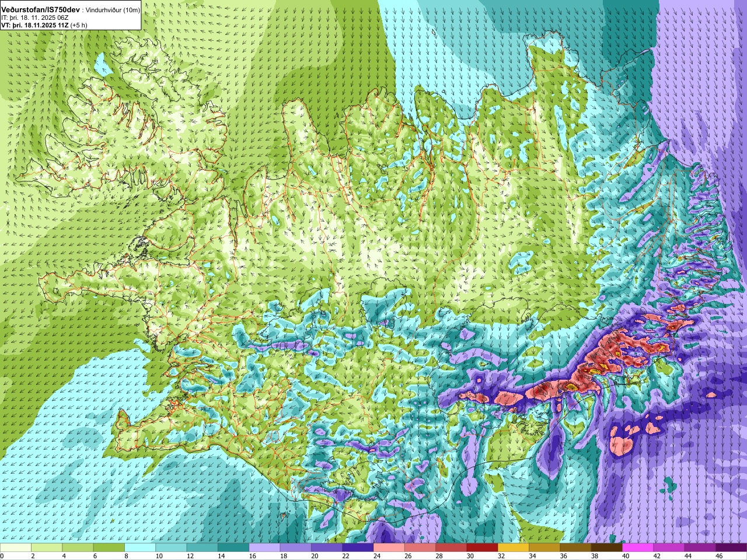747x560 pixels.
Task: Pick the light purple 18–20 legend swatch
Action: click(296, 548)
